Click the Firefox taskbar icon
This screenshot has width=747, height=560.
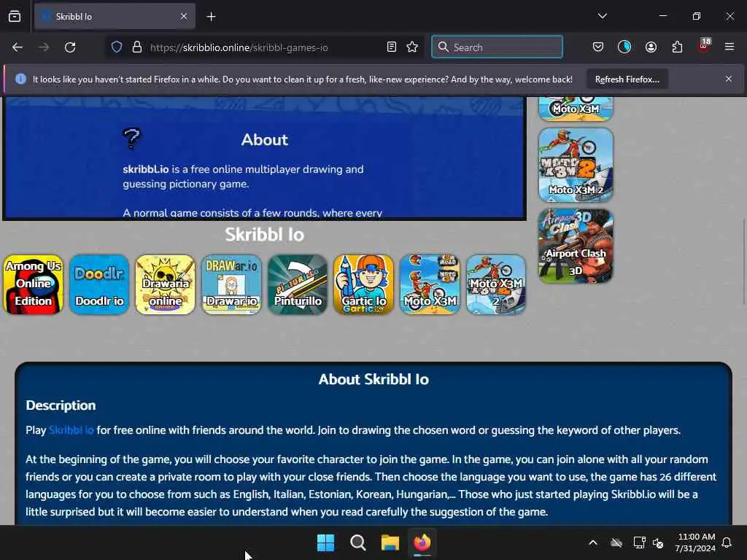[x=422, y=542]
